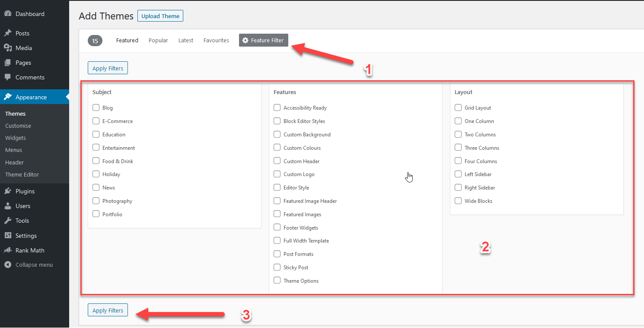The height and width of the screenshot is (328, 644).
Task: Enable the E-Commerce checkbox
Action: (96, 121)
